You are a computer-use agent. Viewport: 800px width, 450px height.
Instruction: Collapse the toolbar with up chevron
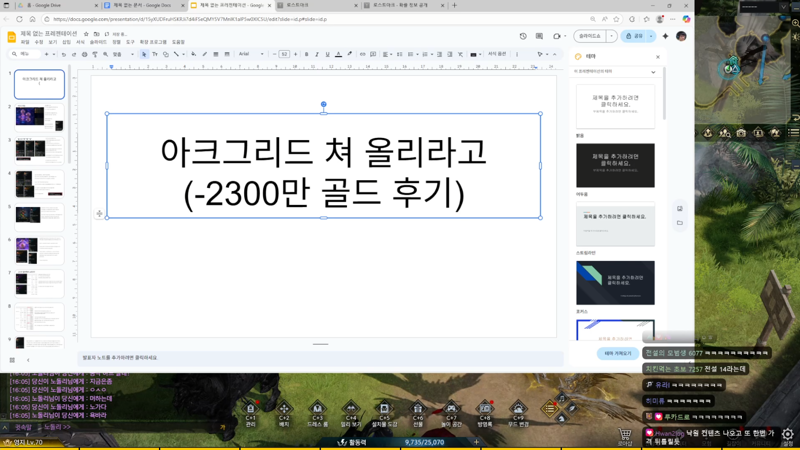(x=555, y=54)
